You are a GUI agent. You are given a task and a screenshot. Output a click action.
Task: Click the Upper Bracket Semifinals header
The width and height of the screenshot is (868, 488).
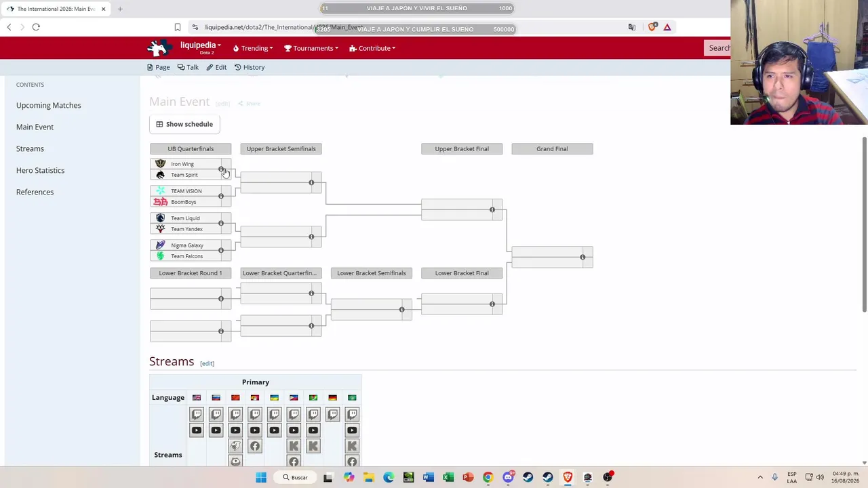tap(281, 148)
